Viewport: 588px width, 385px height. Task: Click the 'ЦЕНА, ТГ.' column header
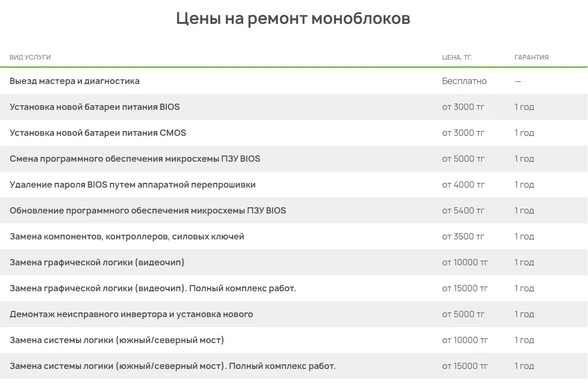(457, 58)
